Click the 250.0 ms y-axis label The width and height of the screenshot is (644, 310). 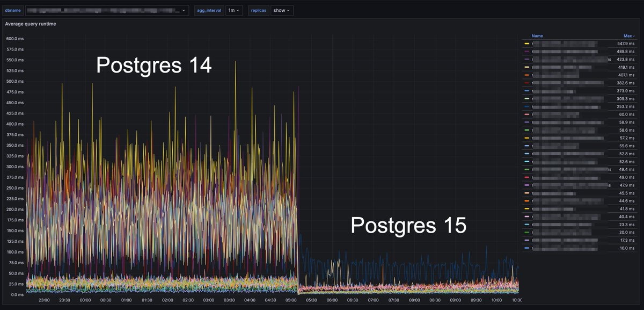[x=14, y=188]
